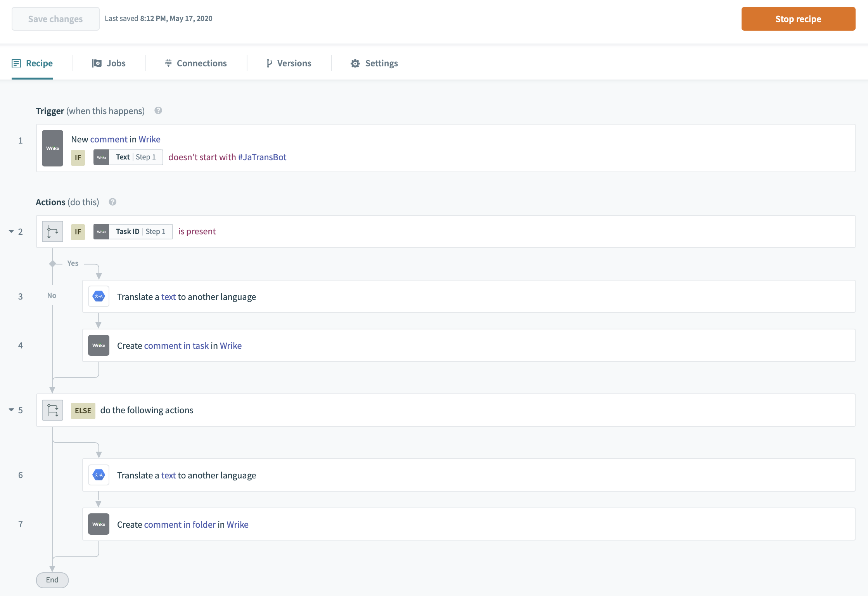
Task: Click the Wrike trigger app icon in step 1
Action: [x=52, y=148]
